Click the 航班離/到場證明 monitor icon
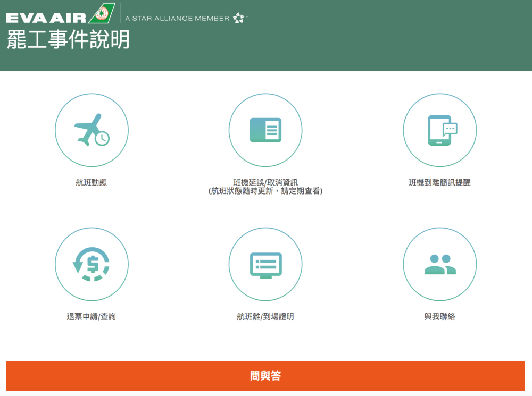 265,264
